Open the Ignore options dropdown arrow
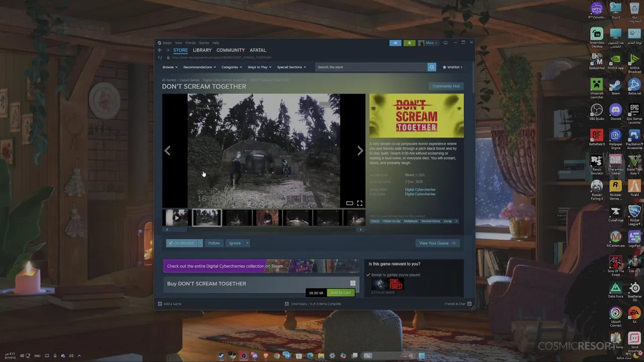This screenshot has width=644, height=362. coord(247,243)
